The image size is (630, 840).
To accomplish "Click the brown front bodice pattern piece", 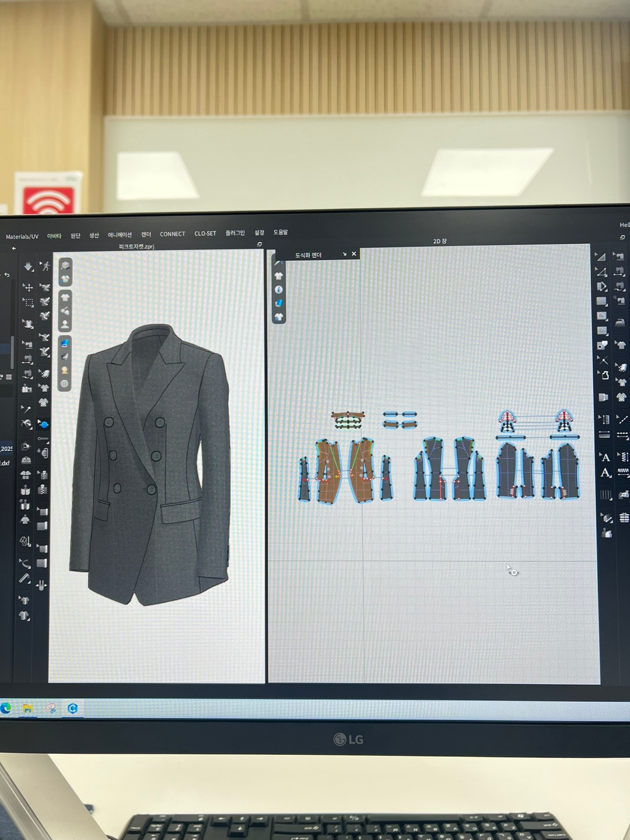I will click(x=327, y=473).
